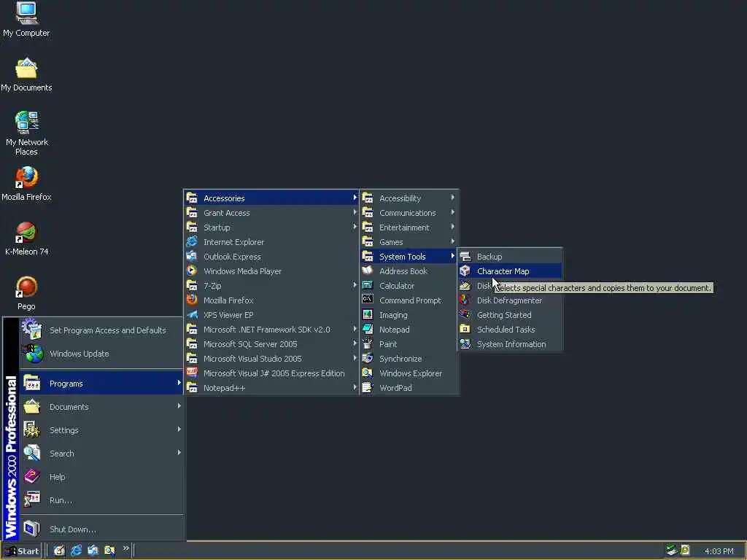Click the Paint icon
The image size is (747, 560).
[368, 344]
